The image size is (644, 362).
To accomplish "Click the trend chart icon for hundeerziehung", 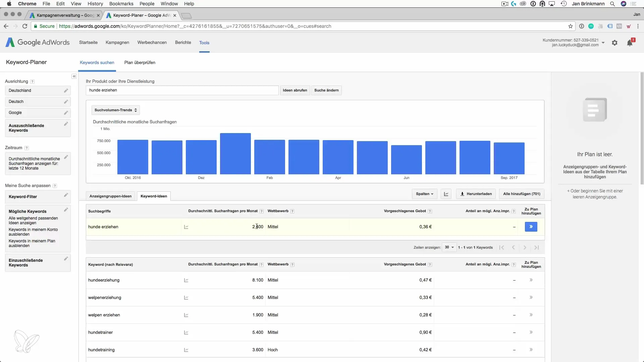I will coord(186,280).
